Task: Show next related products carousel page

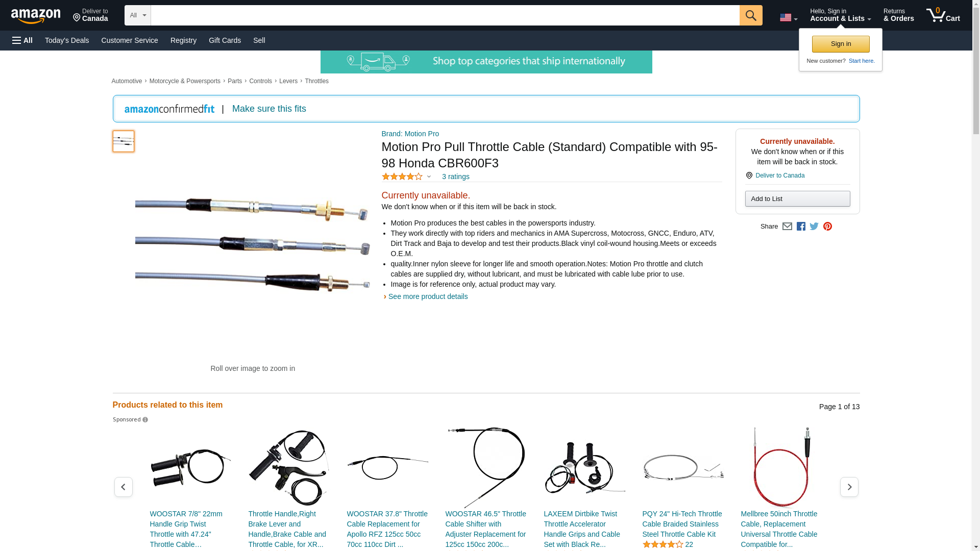Action: [x=849, y=487]
